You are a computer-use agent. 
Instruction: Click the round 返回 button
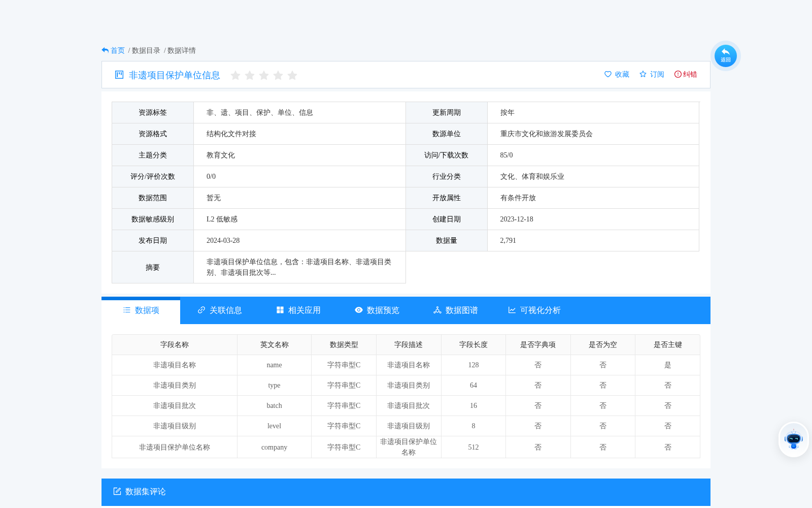coord(726,56)
